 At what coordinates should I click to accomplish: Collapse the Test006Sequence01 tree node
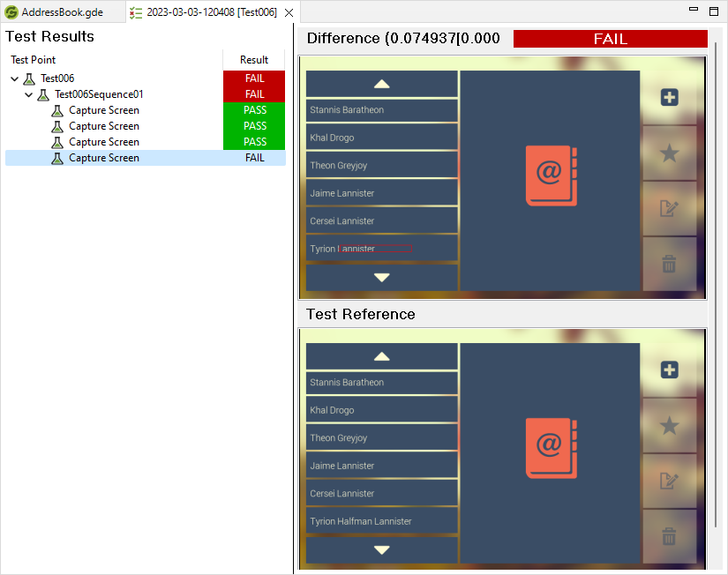[27, 94]
